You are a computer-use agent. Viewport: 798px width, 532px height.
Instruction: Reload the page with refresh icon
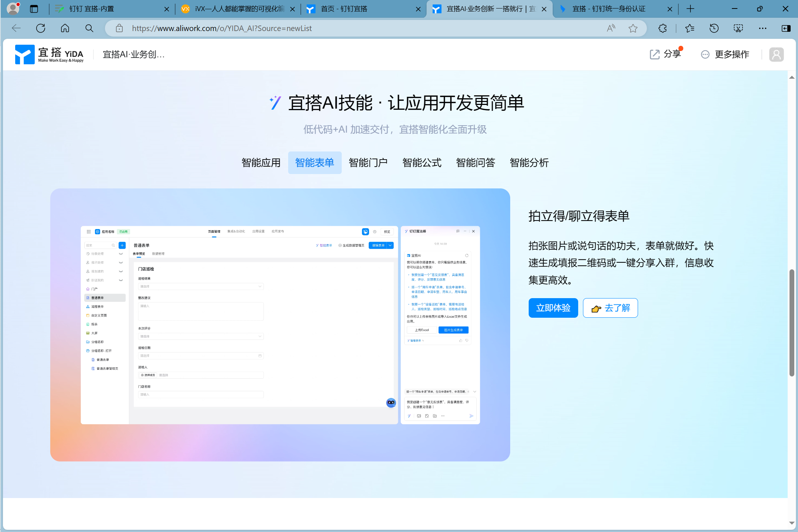pyautogui.click(x=41, y=28)
